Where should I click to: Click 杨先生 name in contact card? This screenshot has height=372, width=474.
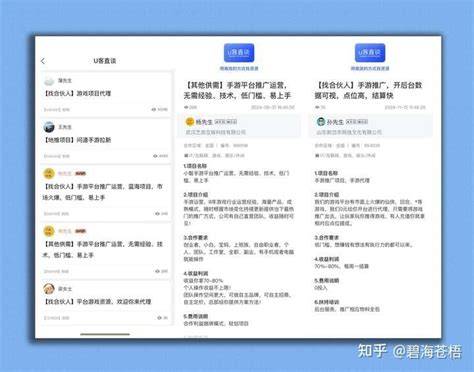pyautogui.click(x=204, y=122)
